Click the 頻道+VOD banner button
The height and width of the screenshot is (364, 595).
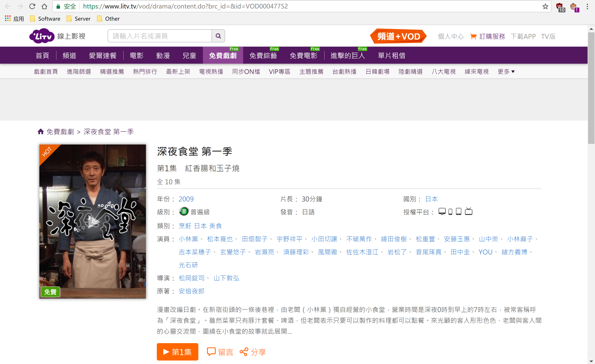[398, 37]
